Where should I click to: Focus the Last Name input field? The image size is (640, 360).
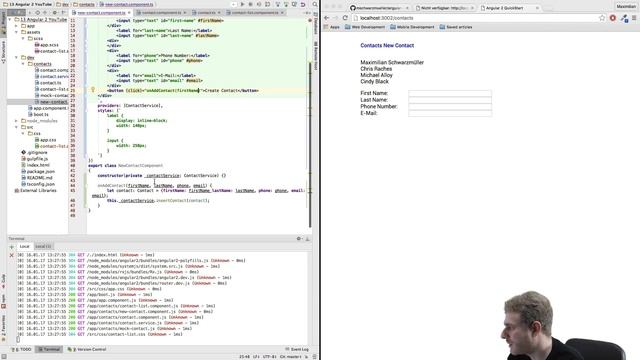click(x=450, y=100)
